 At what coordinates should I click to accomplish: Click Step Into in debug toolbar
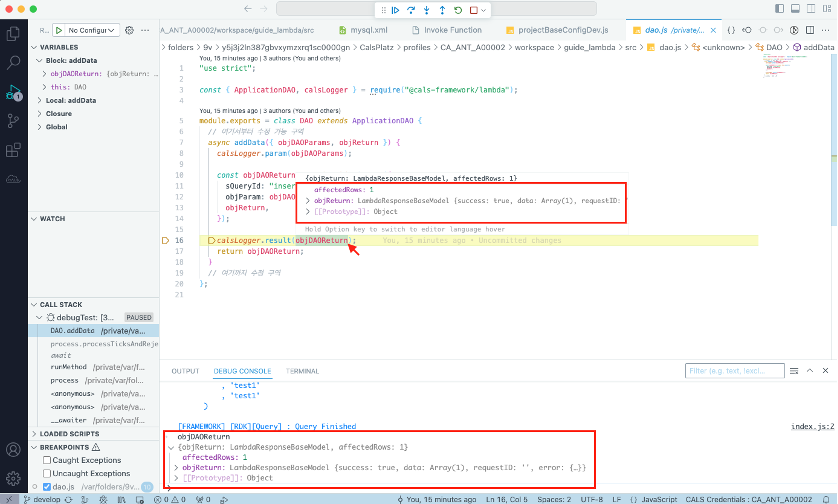[426, 10]
